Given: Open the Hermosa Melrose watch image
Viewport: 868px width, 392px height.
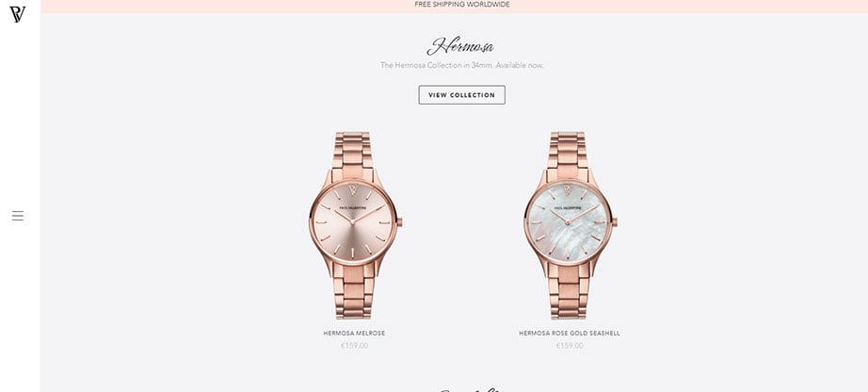Looking at the screenshot, I should (355, 225).
